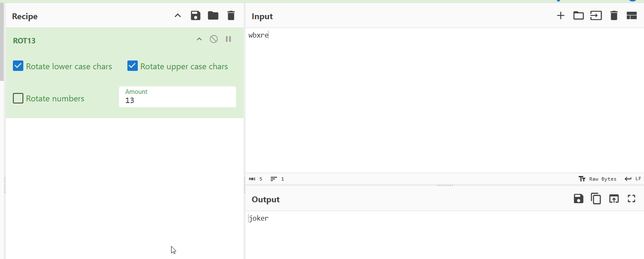Screen dimensions: 644x259
Task: Maximise the output pane
Action: pyautogui.click(x=632, y=199)
